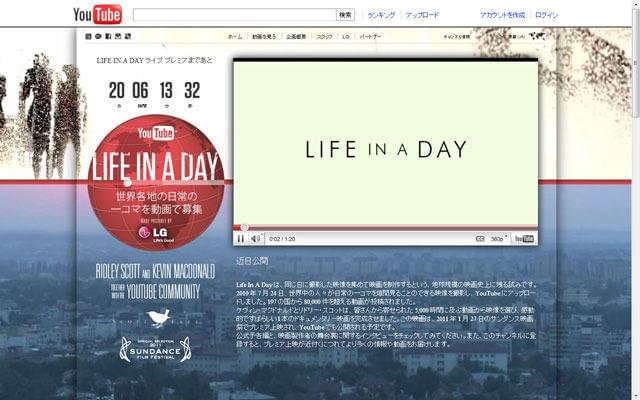The image size is (640, 400).
Task: Click the first share icon in channel bar
Action: 88,36
